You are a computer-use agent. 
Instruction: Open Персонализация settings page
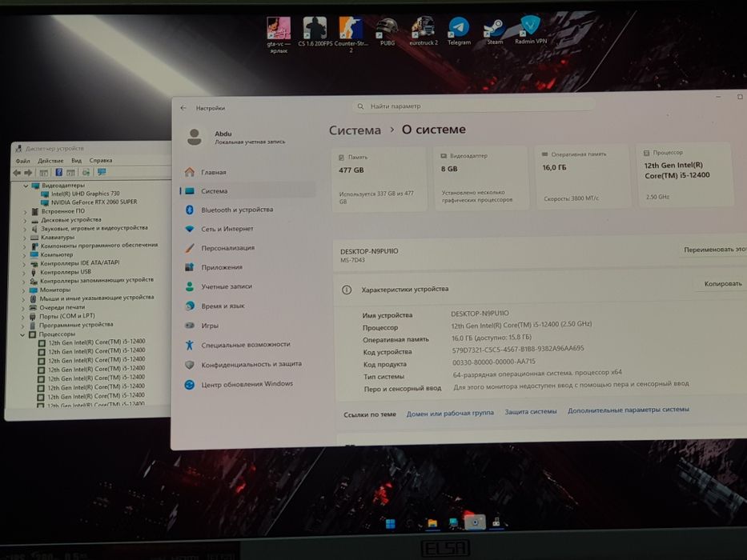[x=227, y=248]
